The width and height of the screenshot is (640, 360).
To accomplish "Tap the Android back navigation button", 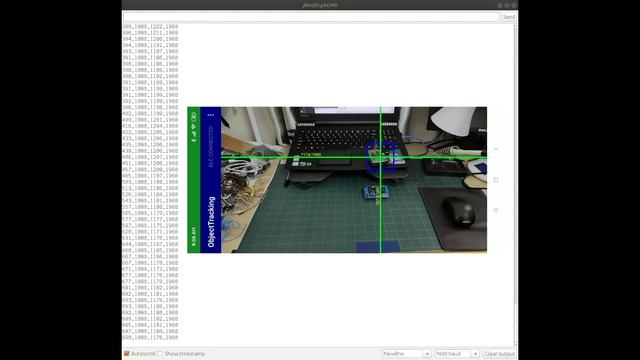I will click(x=496, y=149).
